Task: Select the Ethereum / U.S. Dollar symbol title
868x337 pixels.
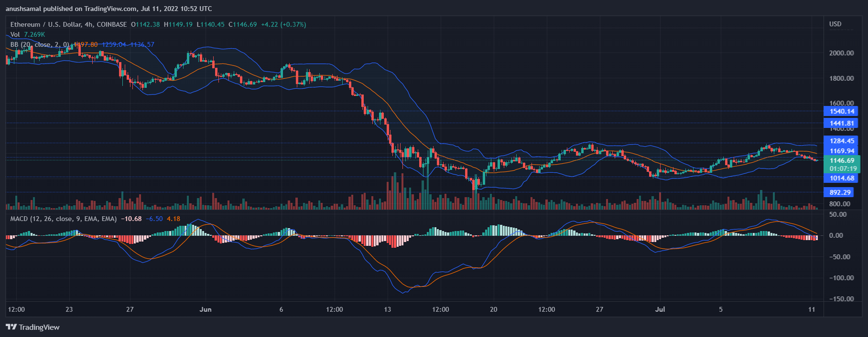Action: pos(69,24)
